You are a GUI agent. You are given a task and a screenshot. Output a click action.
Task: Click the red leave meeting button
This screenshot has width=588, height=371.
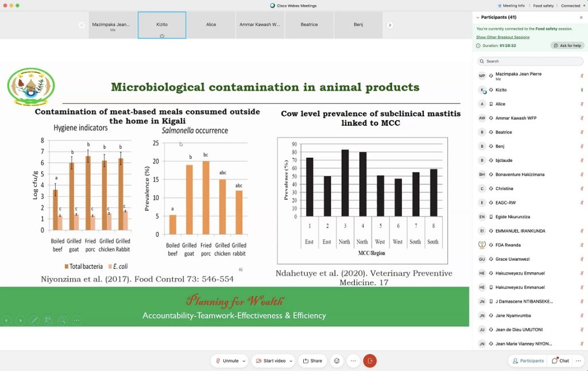pos(370,361)
